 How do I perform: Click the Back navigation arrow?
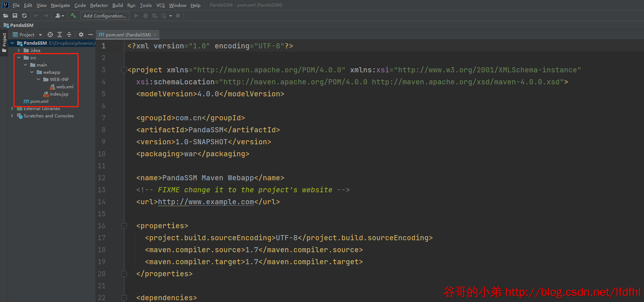tap(36, 16)
